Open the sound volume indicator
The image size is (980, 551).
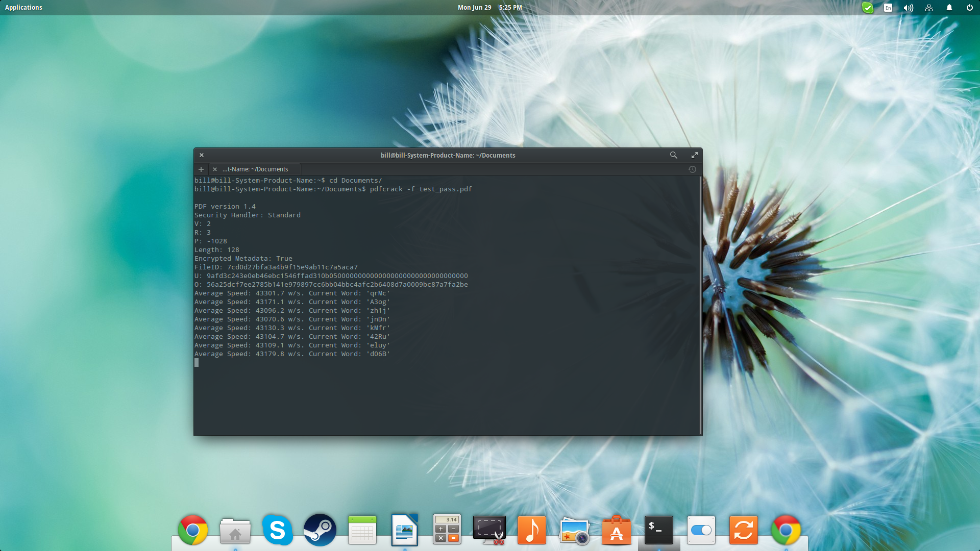909,8
